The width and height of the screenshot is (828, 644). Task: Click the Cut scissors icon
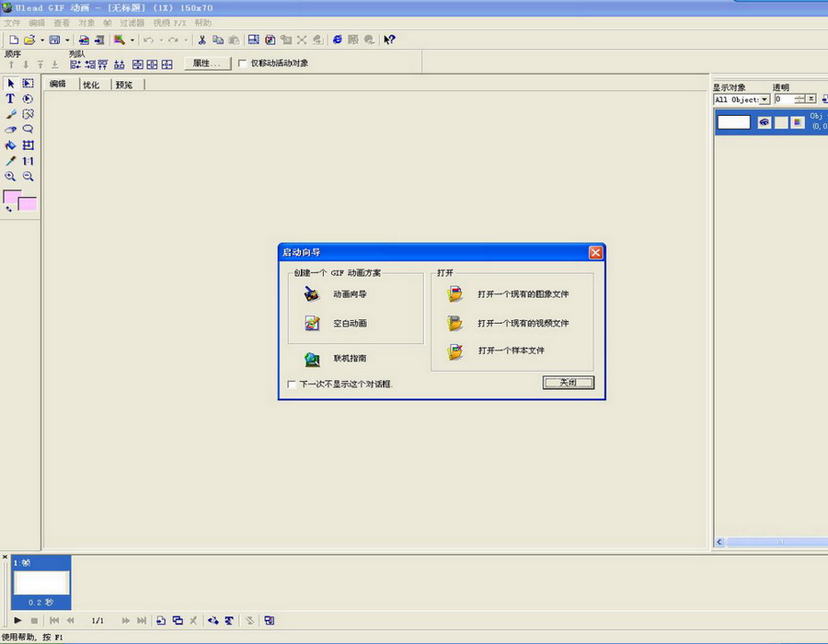coord(201,40)
